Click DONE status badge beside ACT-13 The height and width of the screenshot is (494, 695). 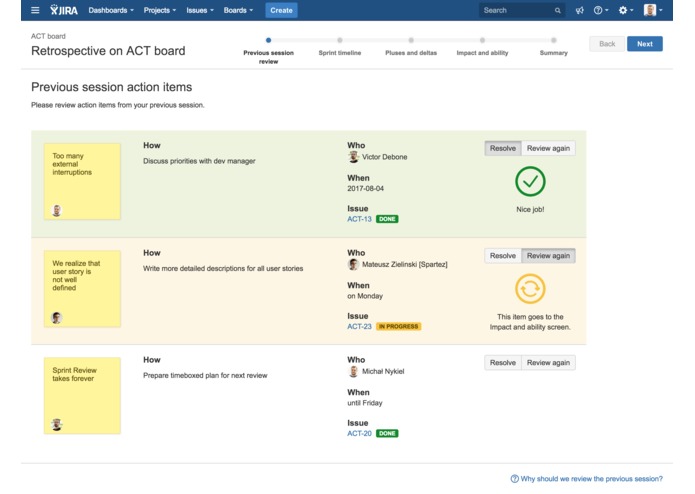(x=387, y=219)
